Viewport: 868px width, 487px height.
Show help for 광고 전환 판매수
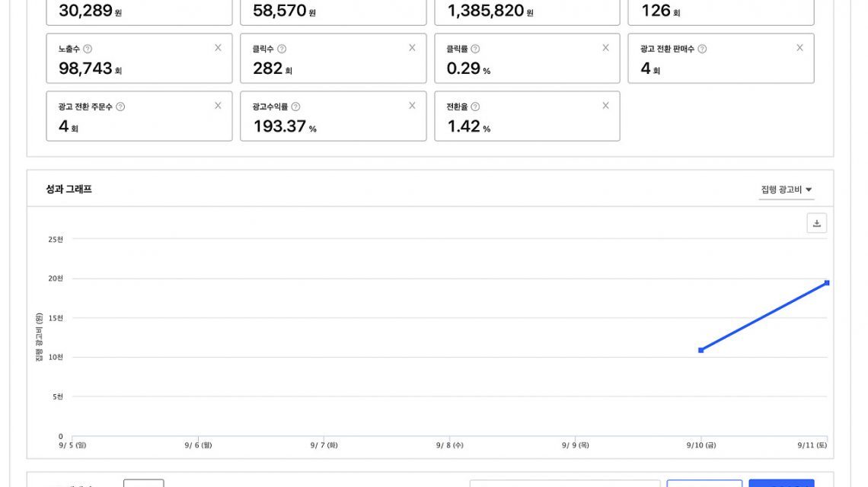click(x=702, y=49)
